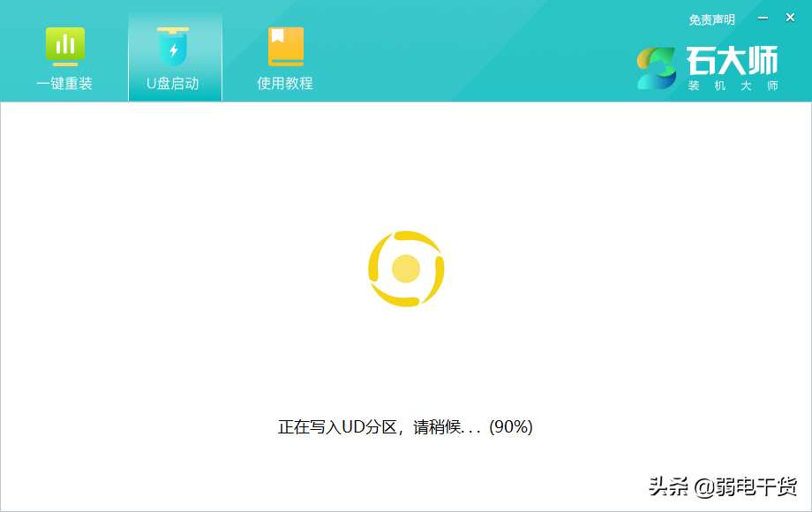This screenshot has width=812, height=512.
Task: Open the 免责声明 disclaimer link
Action: pos(711,19)
